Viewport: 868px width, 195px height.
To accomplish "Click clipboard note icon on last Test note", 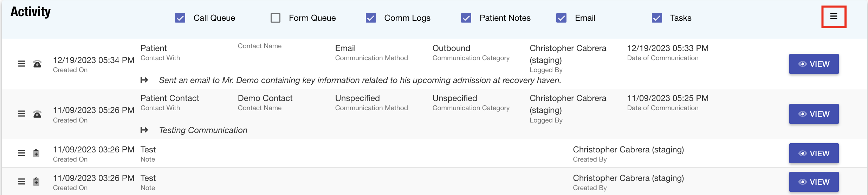I will click(x=36, y=182).
